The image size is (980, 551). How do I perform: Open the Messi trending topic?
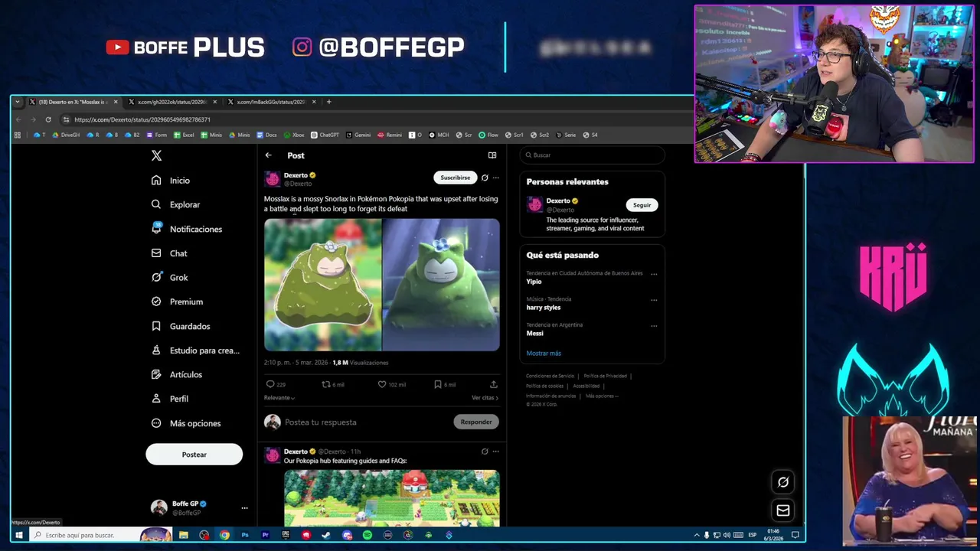tap(534, 334)
